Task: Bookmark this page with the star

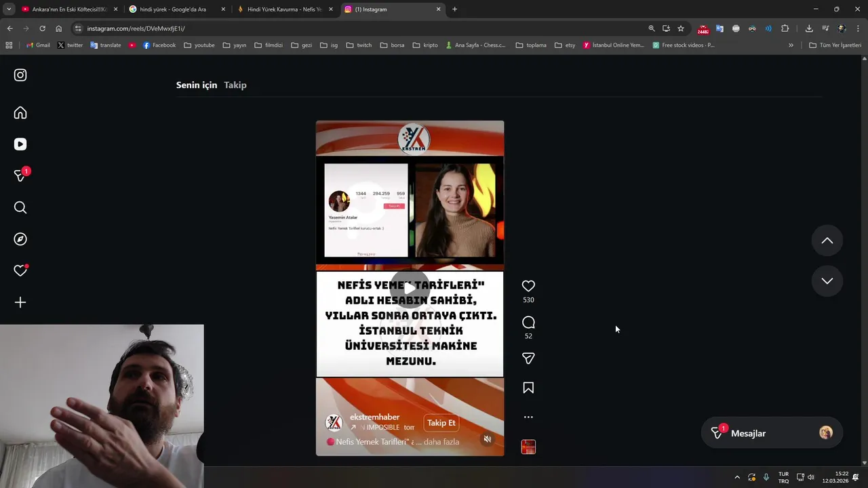Action: [681, 28]
